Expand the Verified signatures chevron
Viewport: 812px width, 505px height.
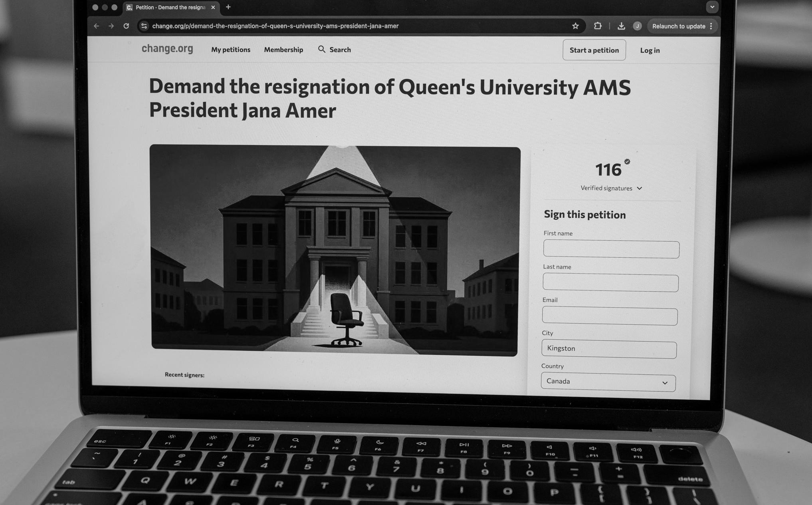point(640,188)
